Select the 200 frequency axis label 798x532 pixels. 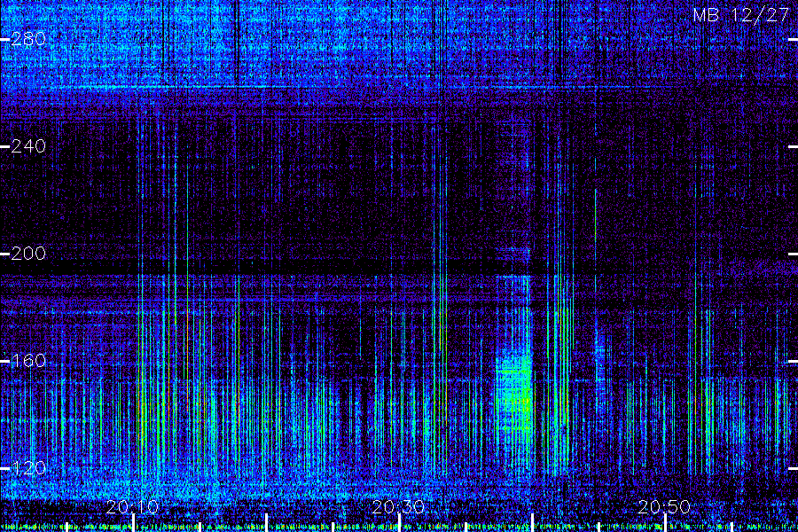coord(28,254)
